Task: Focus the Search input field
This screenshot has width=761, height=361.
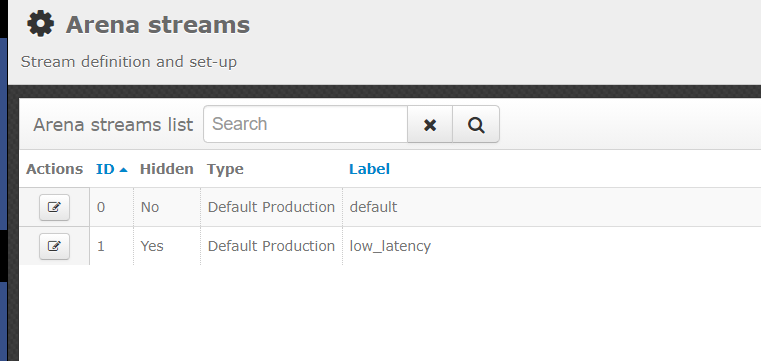Action: 305,124
